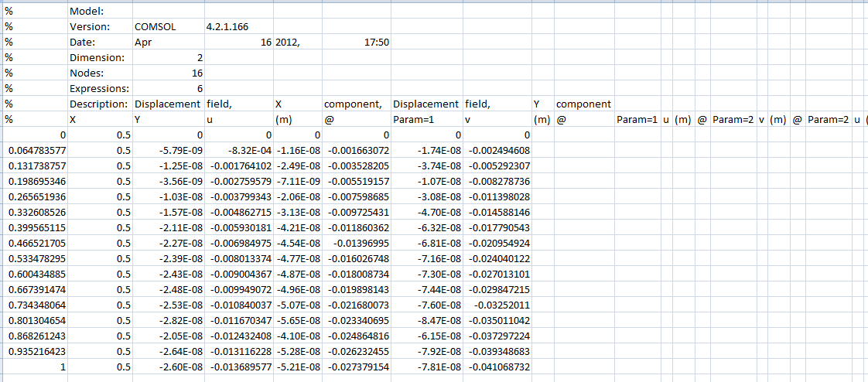Click the cell showing -0.01396995
Image resolution: width=868 pixels, height=382 pixels.
356,243
